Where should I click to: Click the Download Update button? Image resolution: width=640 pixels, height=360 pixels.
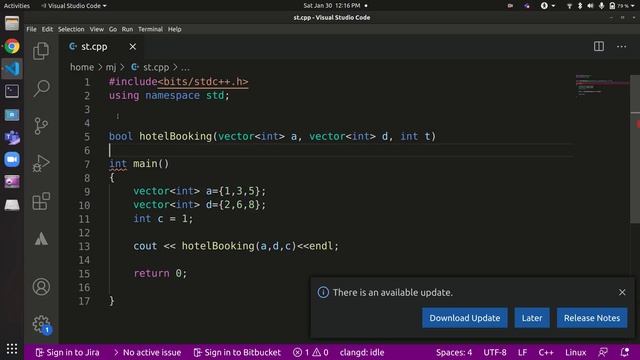click(465, 318)
